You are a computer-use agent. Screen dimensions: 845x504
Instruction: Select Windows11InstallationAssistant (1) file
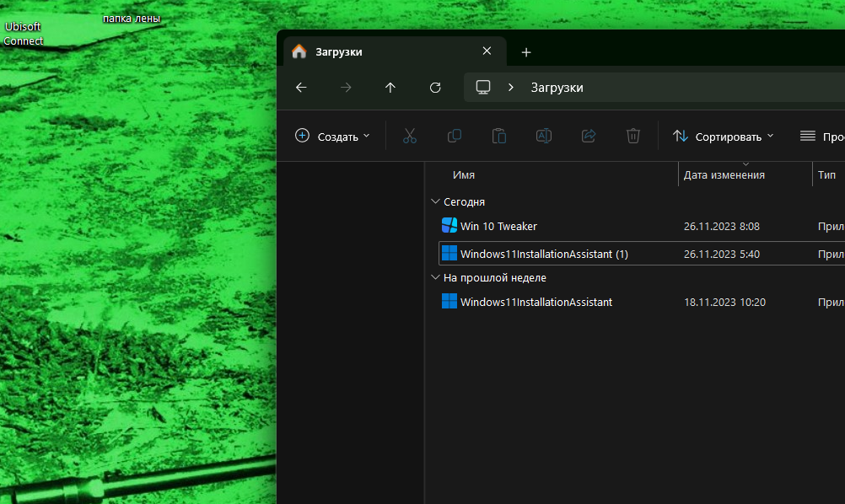click(544, 254)
